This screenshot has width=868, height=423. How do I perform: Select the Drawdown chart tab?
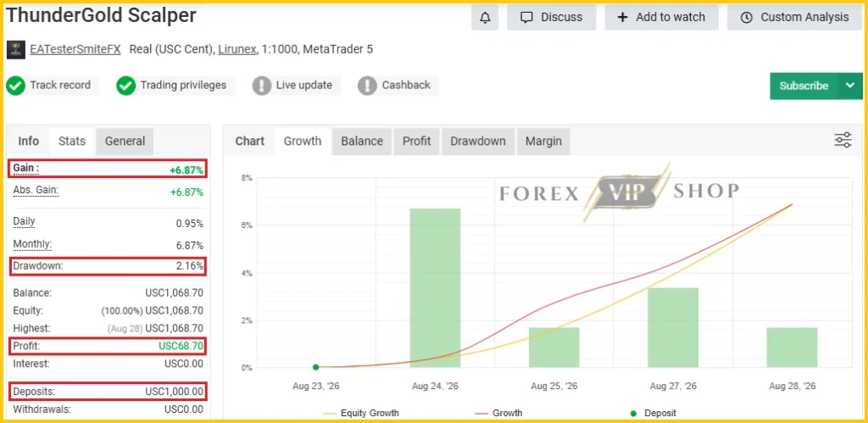(478, 142)
